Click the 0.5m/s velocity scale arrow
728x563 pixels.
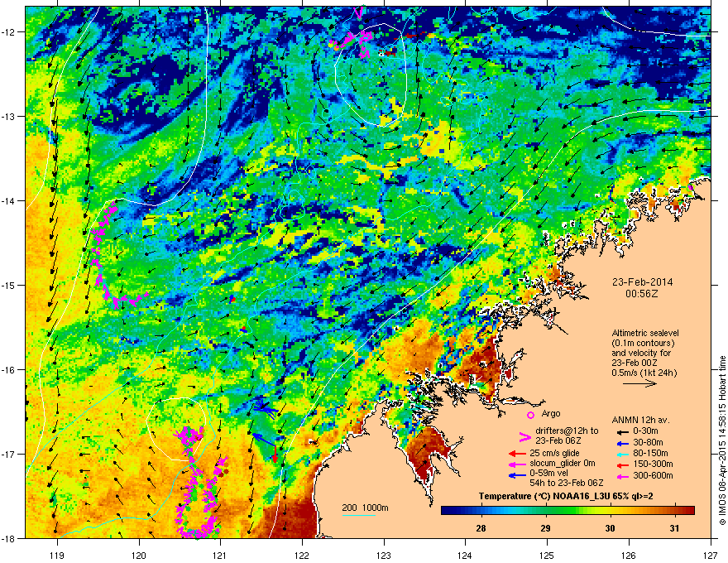point(639,383)
